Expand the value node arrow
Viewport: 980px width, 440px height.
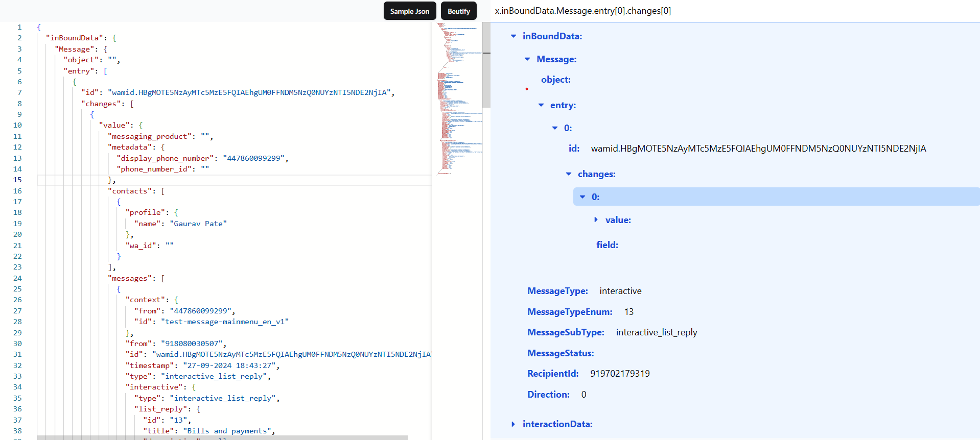[x=596, y=219]
